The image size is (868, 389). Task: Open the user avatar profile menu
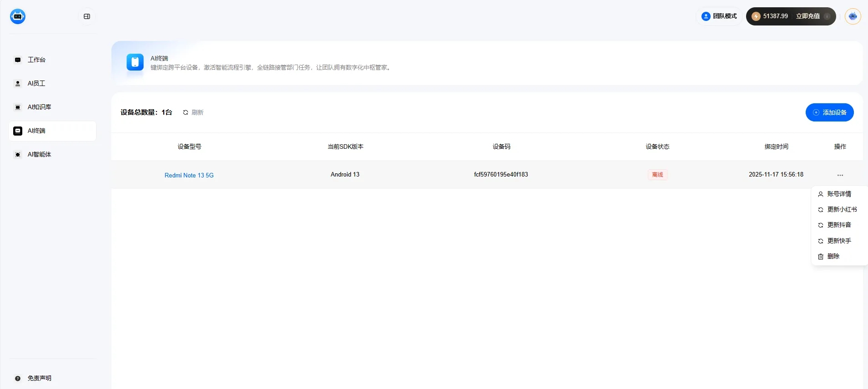click(x=853, y=16)
